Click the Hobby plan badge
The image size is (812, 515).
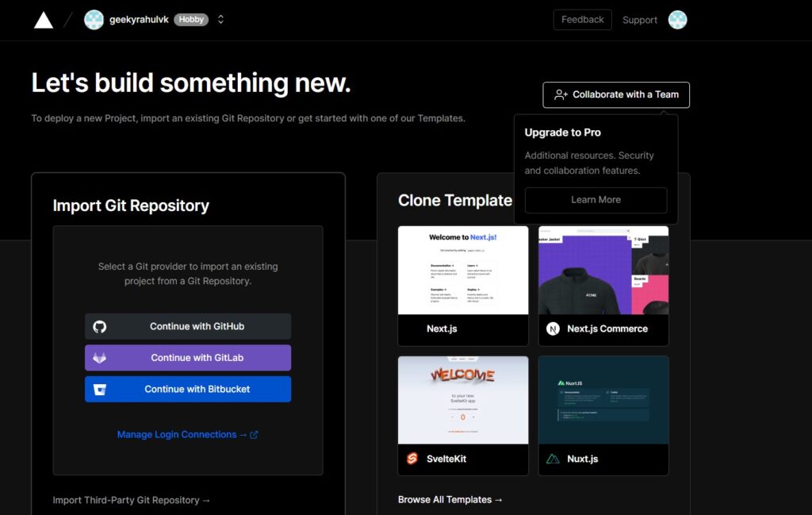click(191, 20)
